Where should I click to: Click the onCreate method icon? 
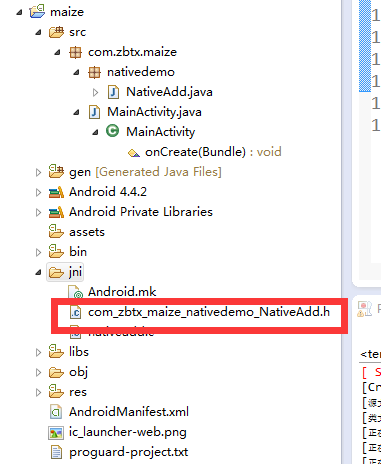click(x=134, y=153)
